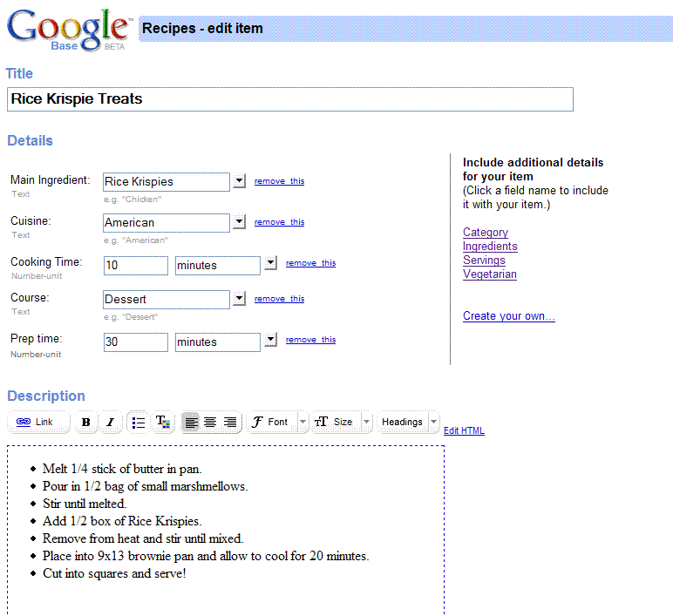Image resolution: width=673 pixels, height=616 pixels.
Task: Remove the Prep time field
Action: (310, 339)
